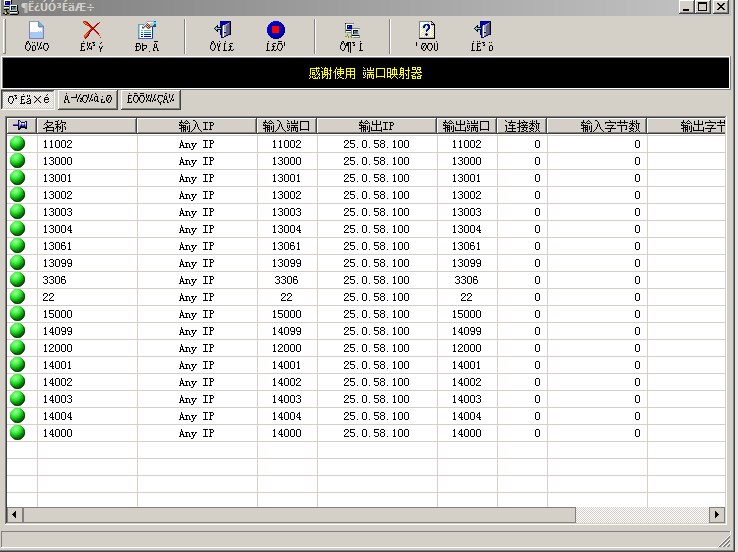Select the first (active) tab under the banner
Image resolution: width=738 pixels, height=552 pixels.
[28, 99]
